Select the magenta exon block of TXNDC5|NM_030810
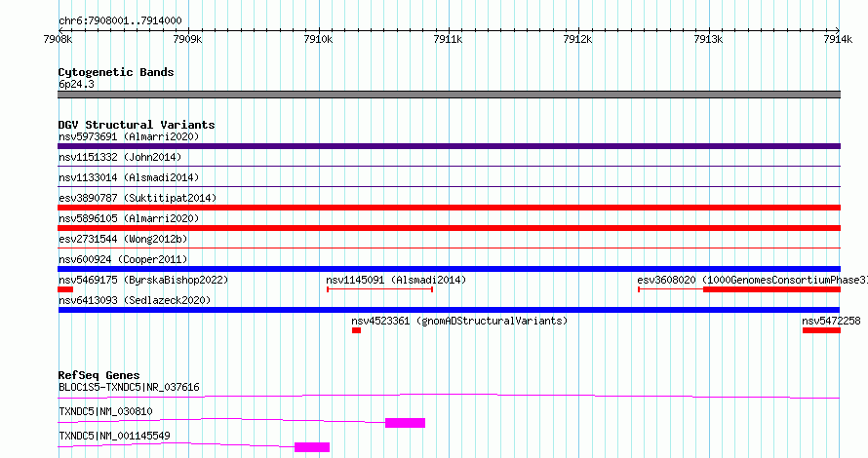 (x=405, y=423)
